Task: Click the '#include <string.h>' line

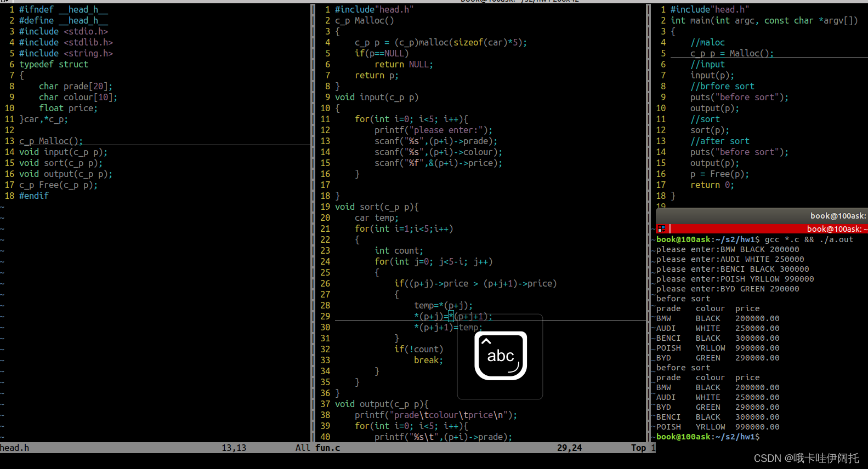Action: point(66,53)
